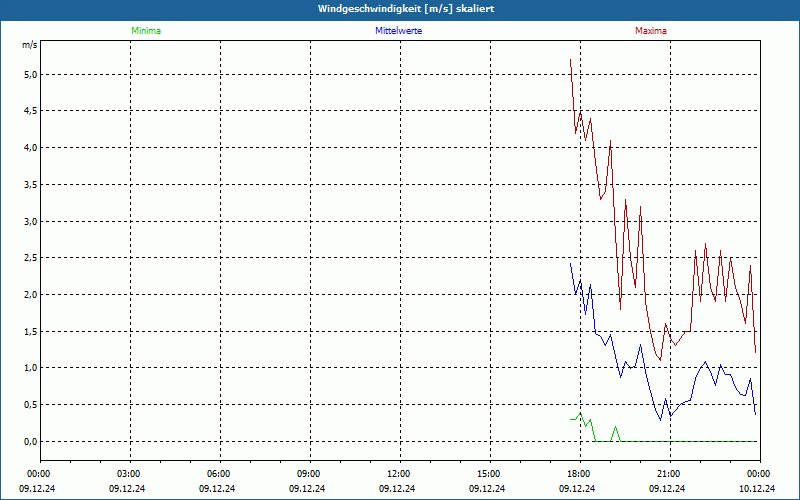Image resolution: width=800 pixels, height=500 pixels.
Task: Click the m/s unit label on axis
Action: pyautogui.click(x=30, y=45)
